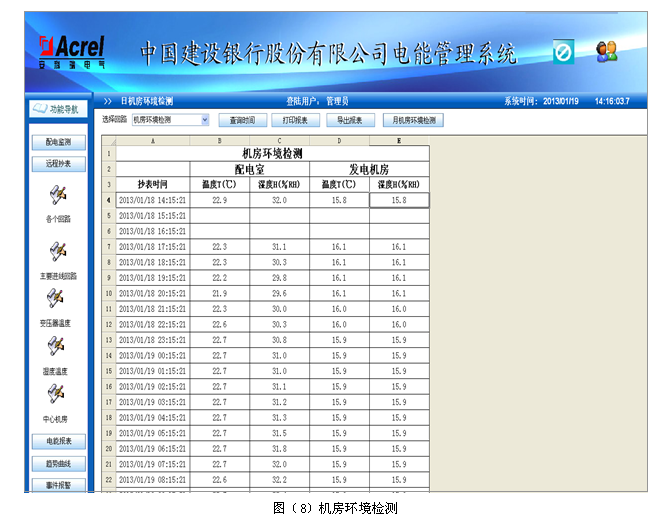This screenshot has width=665, height=523.
Task: Open the users icon in the header
Action: pos(606,52)
